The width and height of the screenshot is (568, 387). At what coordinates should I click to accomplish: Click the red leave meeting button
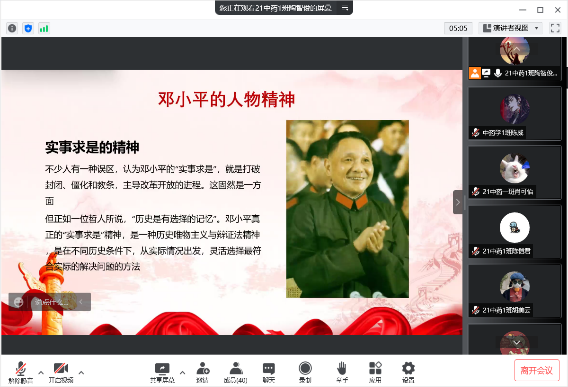[536, 370]
